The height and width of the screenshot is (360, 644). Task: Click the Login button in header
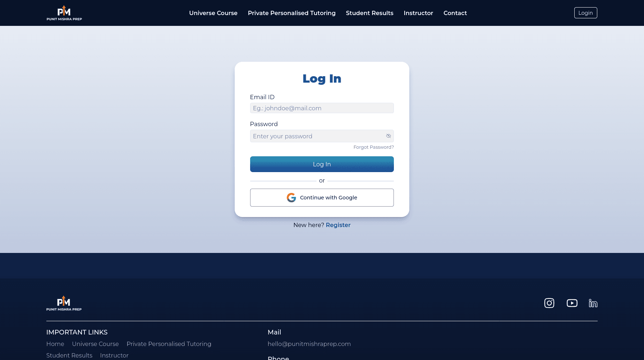point(585,13)
